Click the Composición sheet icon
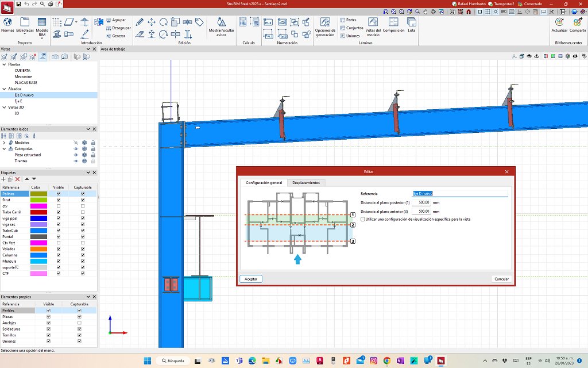 point(393,22)
